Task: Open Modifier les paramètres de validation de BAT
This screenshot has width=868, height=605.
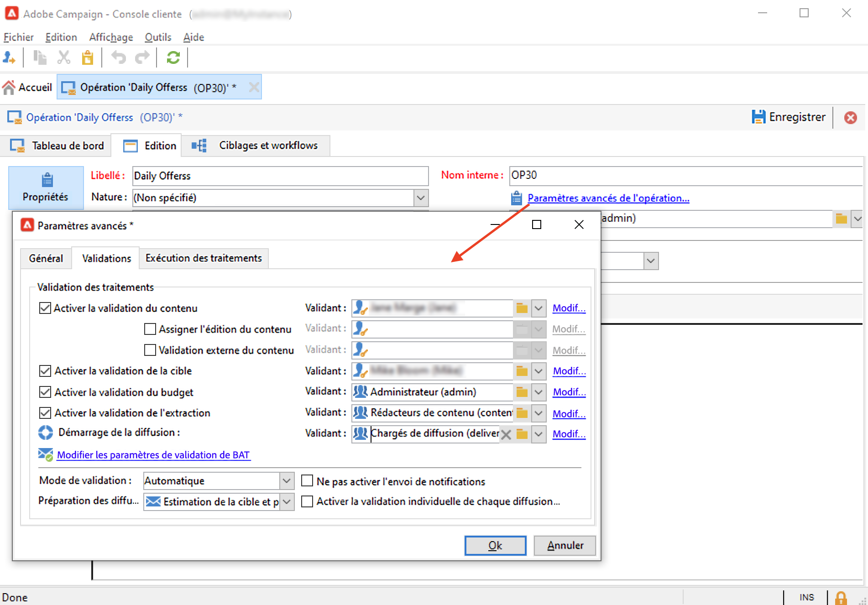Action: (x=153, y=455)
